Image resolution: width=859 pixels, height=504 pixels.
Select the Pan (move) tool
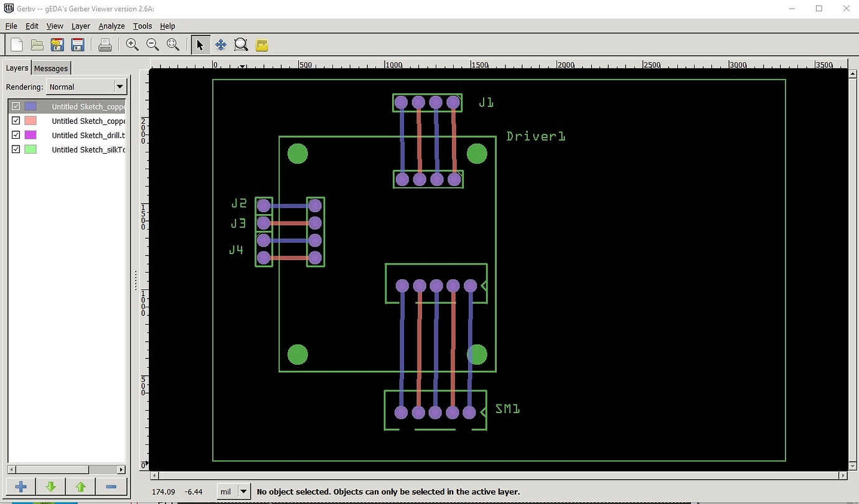pyautogui.click(x=220, y=45)
